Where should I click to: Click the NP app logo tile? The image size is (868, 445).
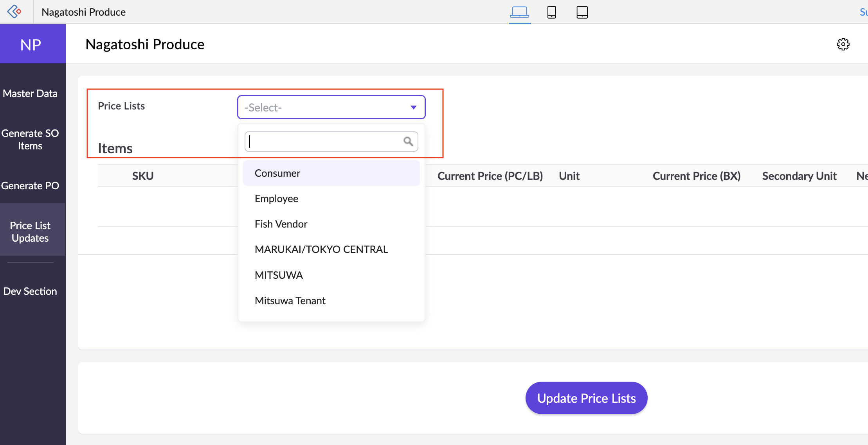[31, 44]
